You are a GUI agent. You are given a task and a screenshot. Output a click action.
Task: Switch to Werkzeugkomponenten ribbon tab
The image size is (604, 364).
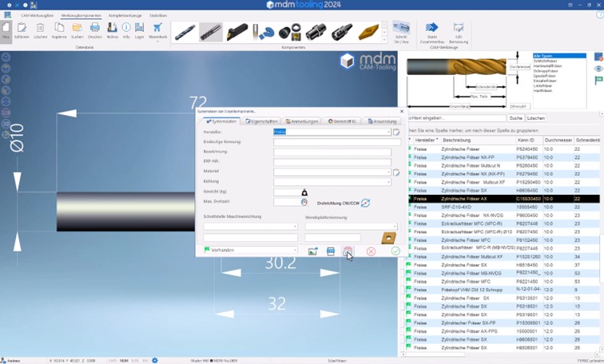81,15
